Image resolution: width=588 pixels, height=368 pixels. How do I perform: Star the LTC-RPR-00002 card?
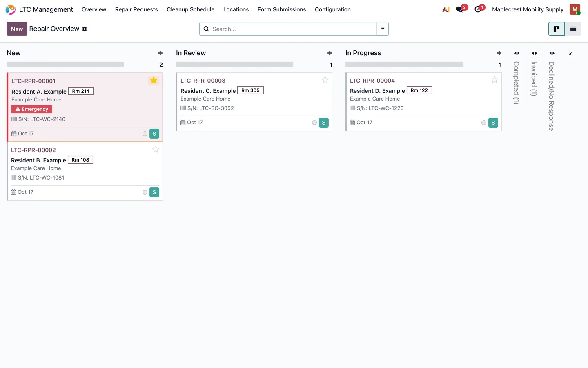point(156,149)
